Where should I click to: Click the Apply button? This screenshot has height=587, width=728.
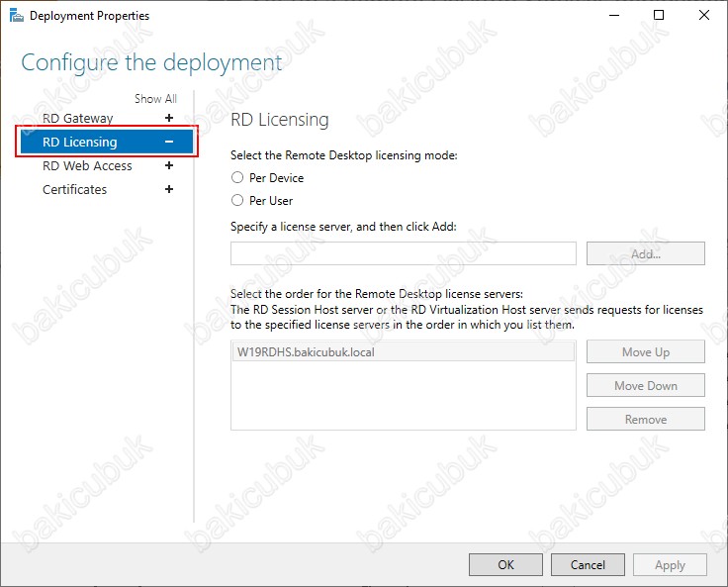670,564
